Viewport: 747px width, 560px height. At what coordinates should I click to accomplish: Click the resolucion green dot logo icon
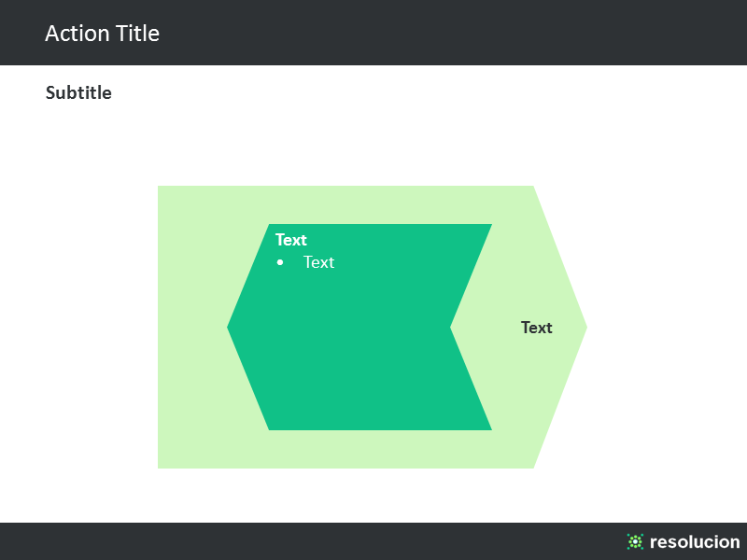(635, 541)
